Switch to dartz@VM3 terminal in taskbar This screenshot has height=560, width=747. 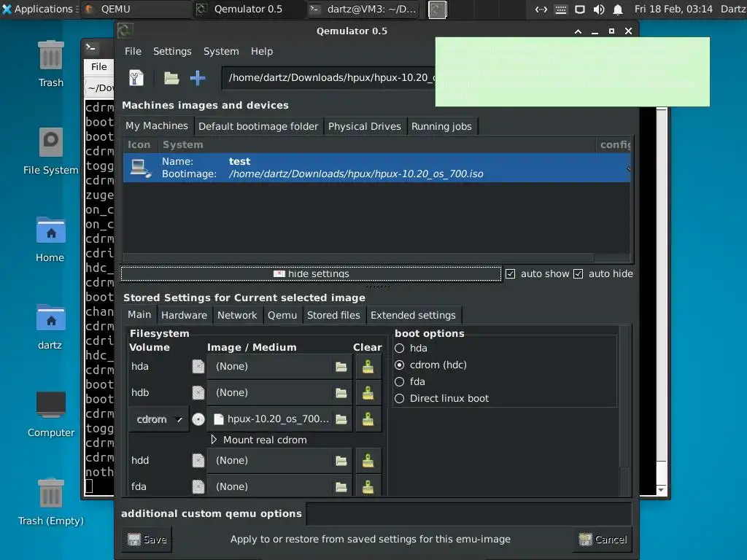click(363, 9)
